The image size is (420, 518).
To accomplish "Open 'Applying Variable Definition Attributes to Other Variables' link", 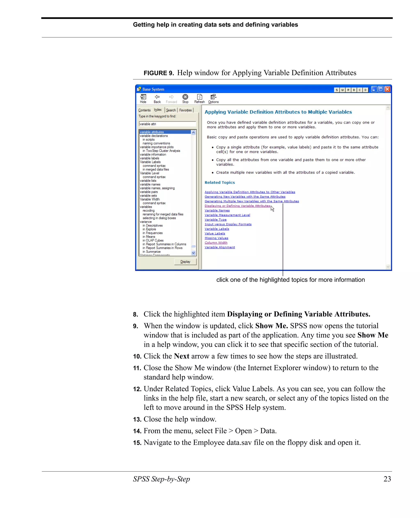I will tap(250, 192).
